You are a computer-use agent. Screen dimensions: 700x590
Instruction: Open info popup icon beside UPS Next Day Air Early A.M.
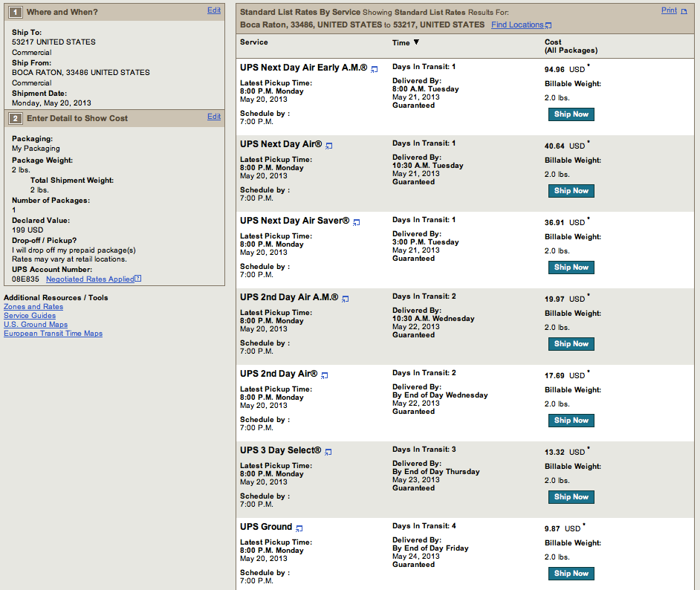375,69
